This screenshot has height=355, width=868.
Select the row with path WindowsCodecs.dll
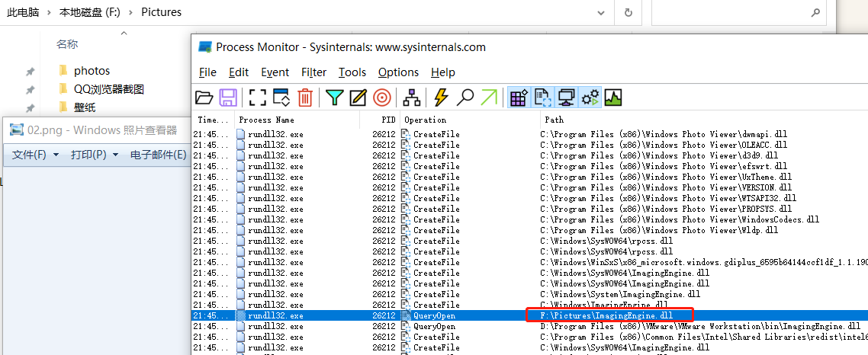pos(530,219)
